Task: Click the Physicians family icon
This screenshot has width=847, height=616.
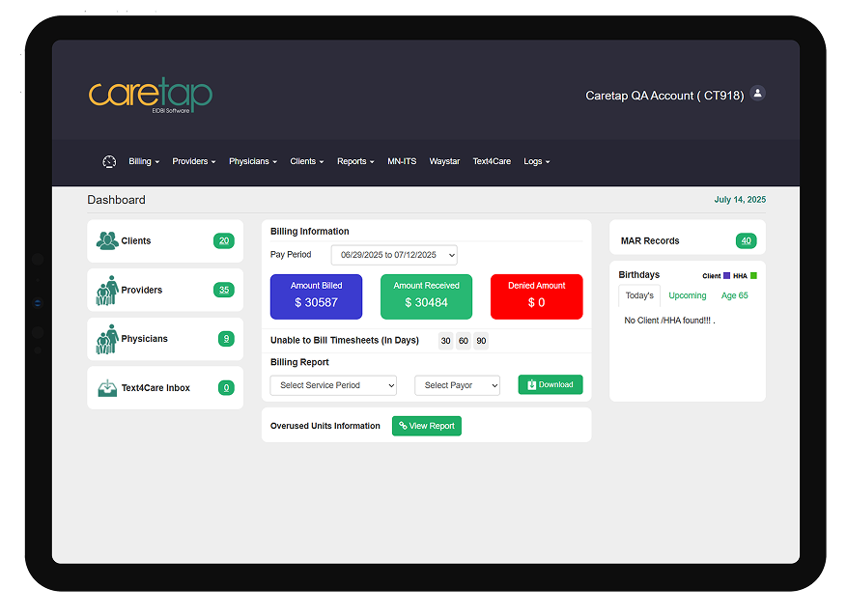Action: pos(107,339)
